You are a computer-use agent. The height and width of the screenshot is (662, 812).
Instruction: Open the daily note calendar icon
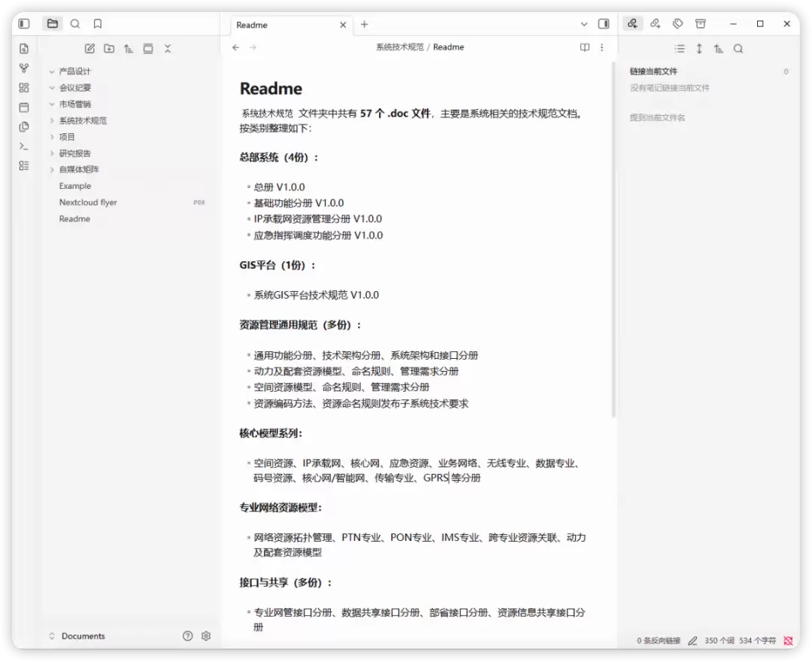click(x=24, y=108)
